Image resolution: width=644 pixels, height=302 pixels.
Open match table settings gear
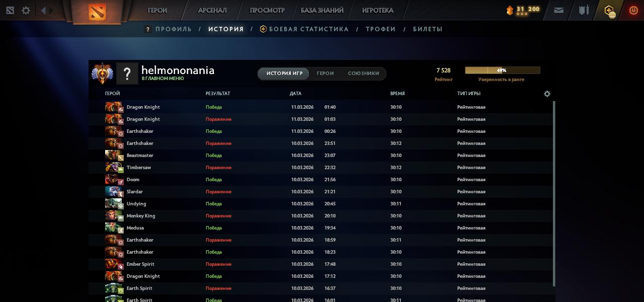[x=547, y=94]
